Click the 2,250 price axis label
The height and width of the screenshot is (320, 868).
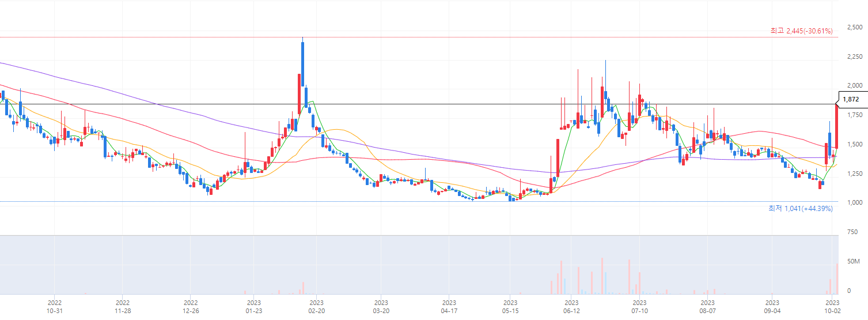click(x=855, y=57)
